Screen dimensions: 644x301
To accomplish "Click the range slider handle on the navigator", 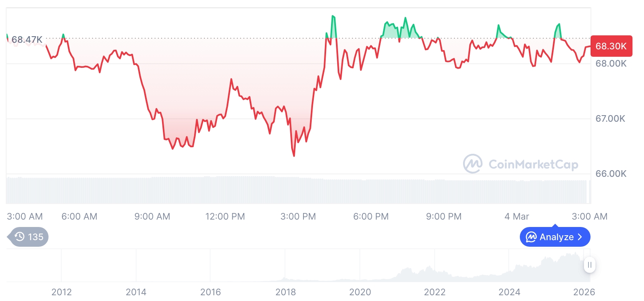I will [589, 265].
